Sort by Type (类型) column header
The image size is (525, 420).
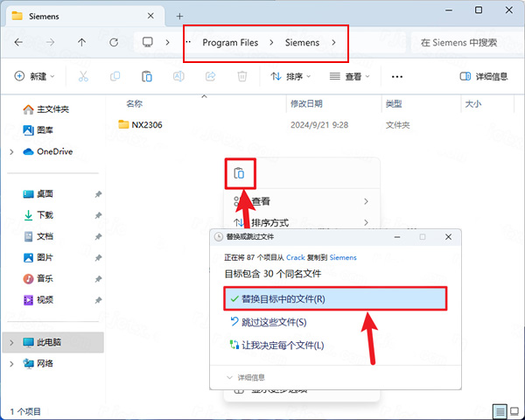pos(394,104)
